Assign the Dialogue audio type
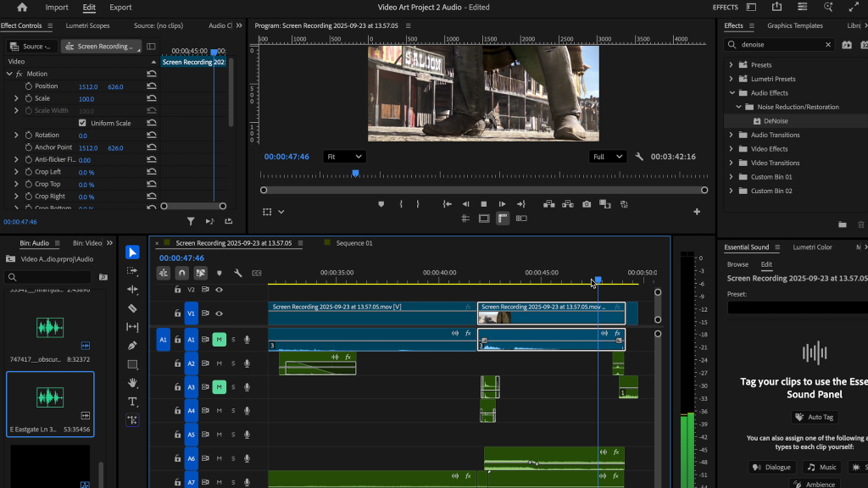The width and height of the screenshot is (868, 488). [771, 467]
